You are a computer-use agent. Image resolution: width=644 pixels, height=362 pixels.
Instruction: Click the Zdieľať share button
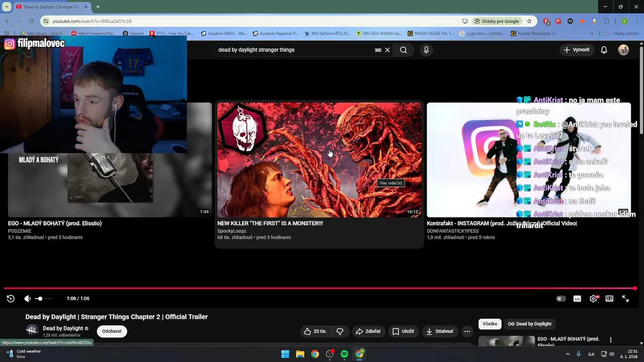pos(368,331)
